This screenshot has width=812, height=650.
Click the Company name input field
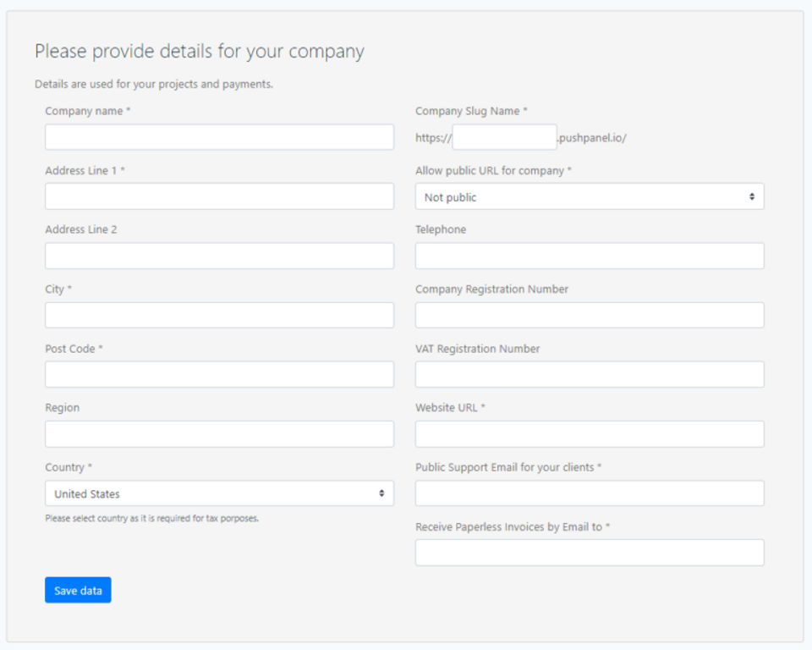219,137
